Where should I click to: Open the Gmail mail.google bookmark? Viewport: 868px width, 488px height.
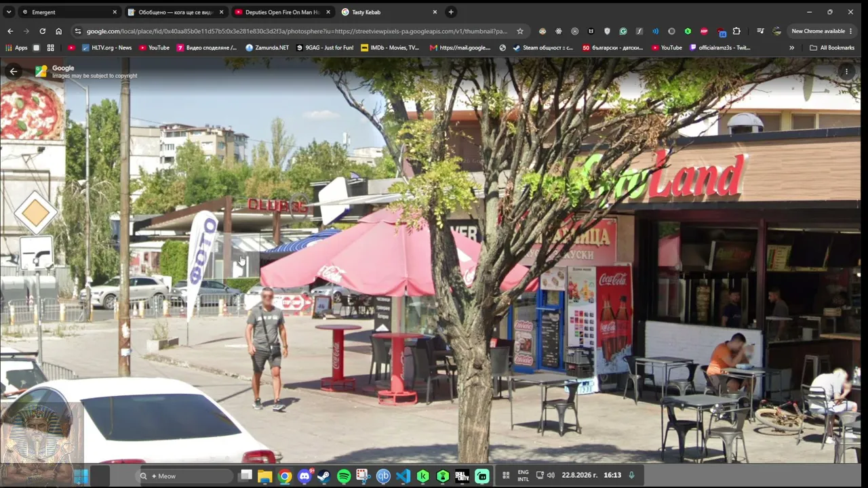(x=460, y=48)
